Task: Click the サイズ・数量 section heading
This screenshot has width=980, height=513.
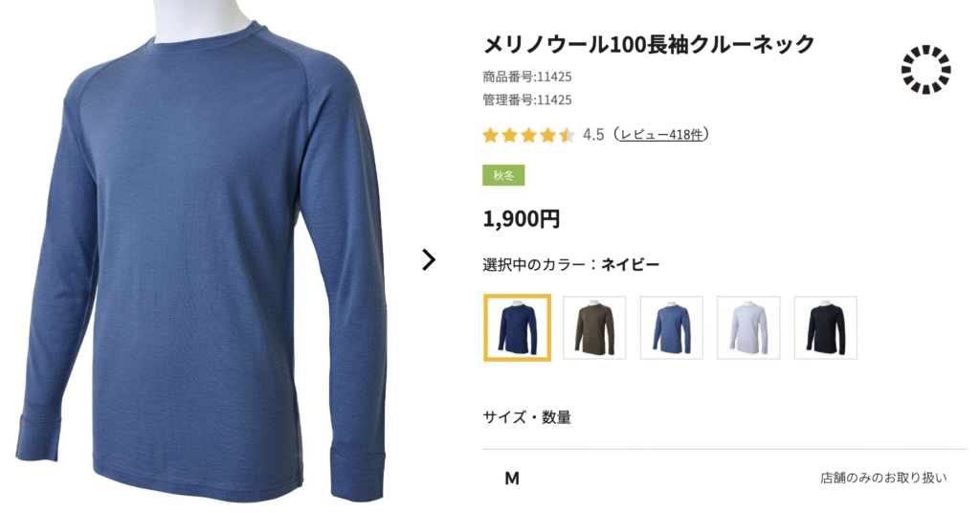Action: 527,417
